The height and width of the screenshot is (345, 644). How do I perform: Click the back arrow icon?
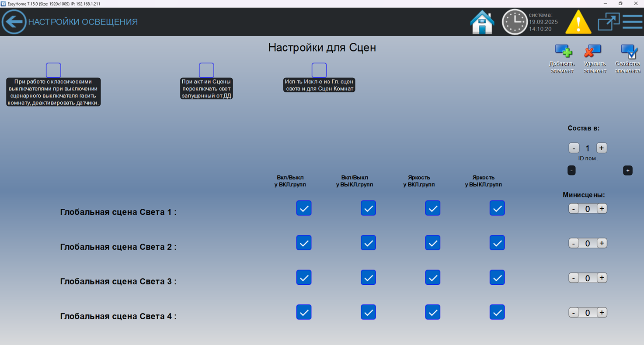coord(14,22)
